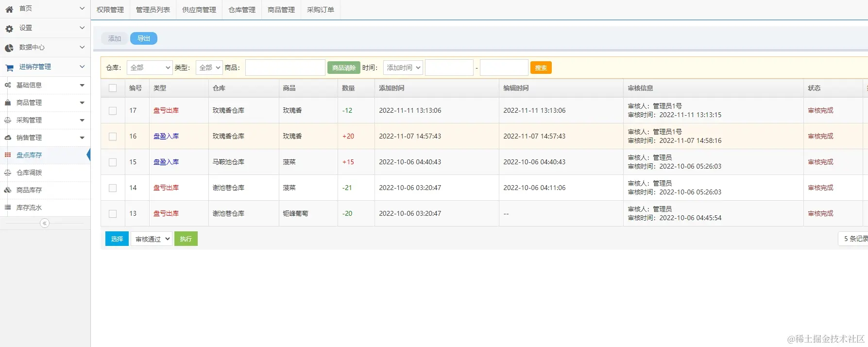
Task: Expand the 首页 menu chevron
Action: pyautogui.click(x=82, y=8)
